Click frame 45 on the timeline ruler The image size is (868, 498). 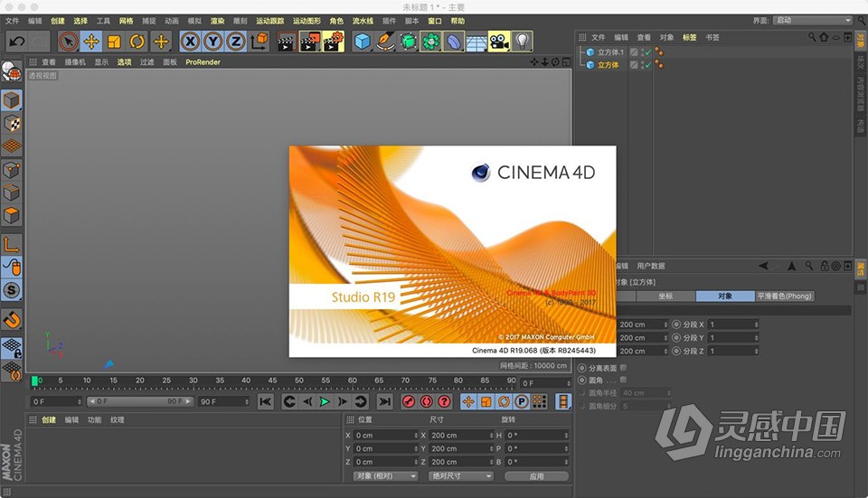[272, 381]
